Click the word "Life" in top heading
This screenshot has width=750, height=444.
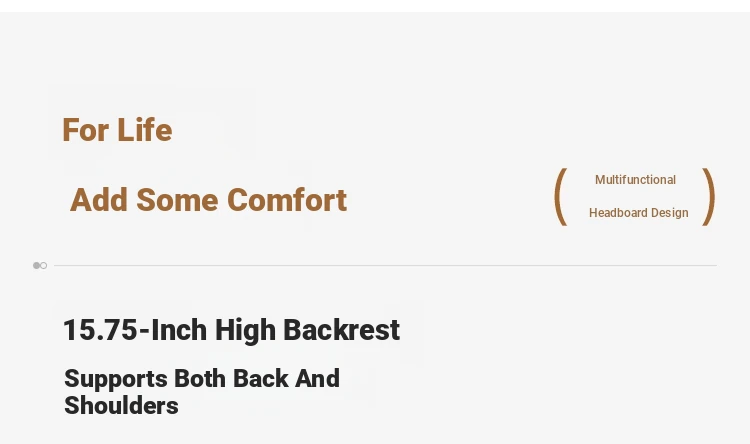point(144,130)
